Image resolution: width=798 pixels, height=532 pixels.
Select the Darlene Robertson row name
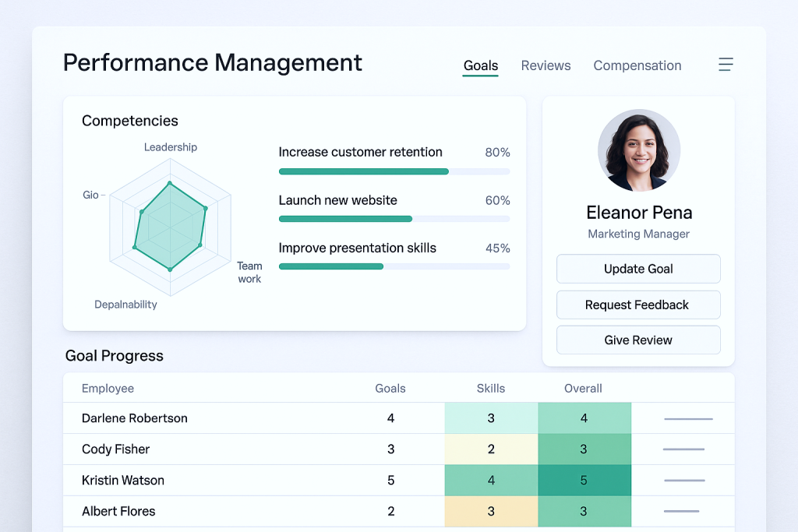point(134,418)
